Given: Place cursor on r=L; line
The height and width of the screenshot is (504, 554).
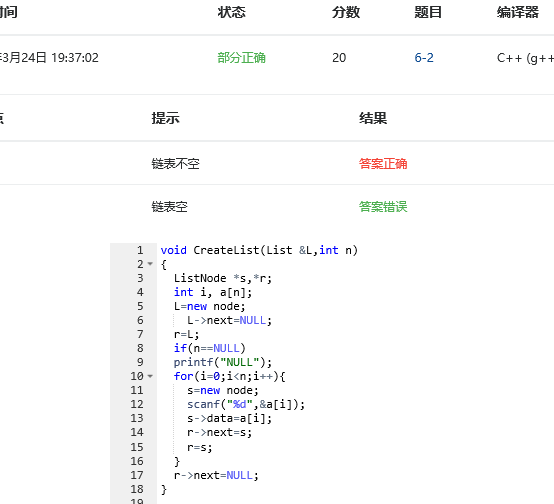Looking at the screenshot, I should pyautogui.click(x=187, y=334).
